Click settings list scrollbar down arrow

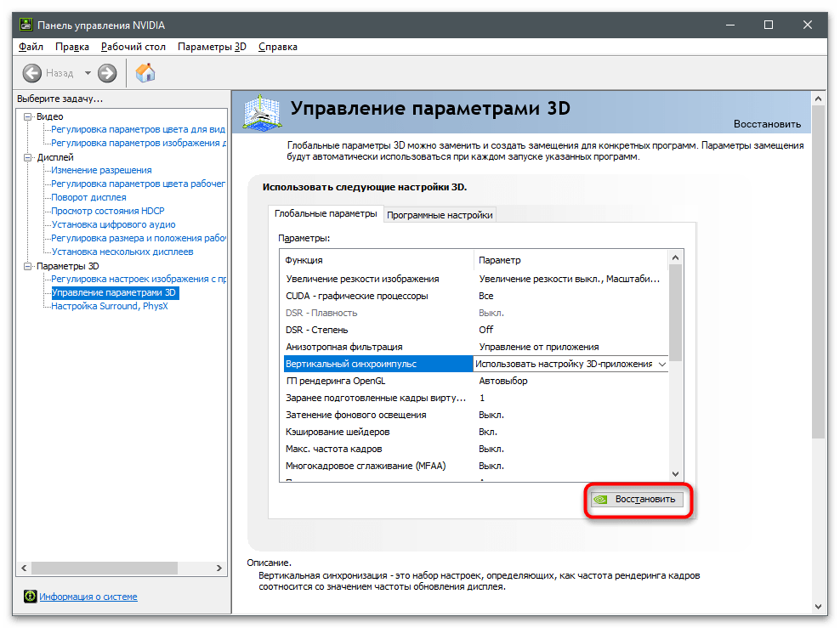(x=676, y=474)
